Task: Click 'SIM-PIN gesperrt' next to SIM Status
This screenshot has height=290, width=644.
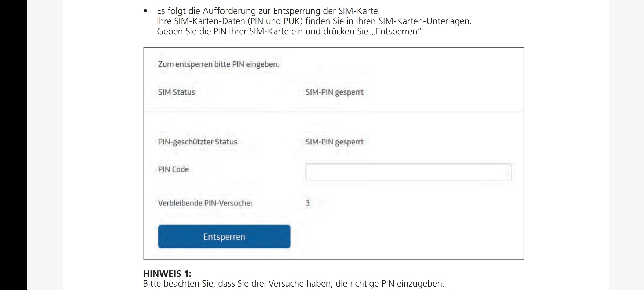Action: 334,92
